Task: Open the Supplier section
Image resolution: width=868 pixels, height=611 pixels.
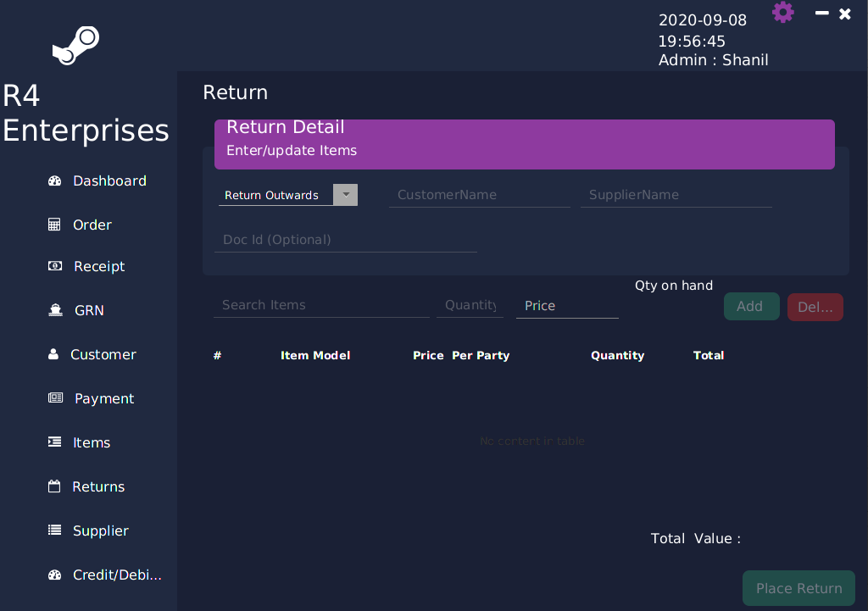Action: (x=101, y=531)
